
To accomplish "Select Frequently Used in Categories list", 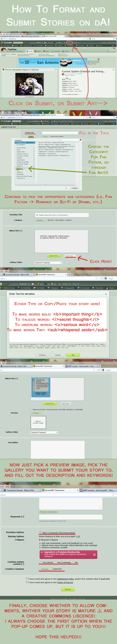I will [25, 142].
